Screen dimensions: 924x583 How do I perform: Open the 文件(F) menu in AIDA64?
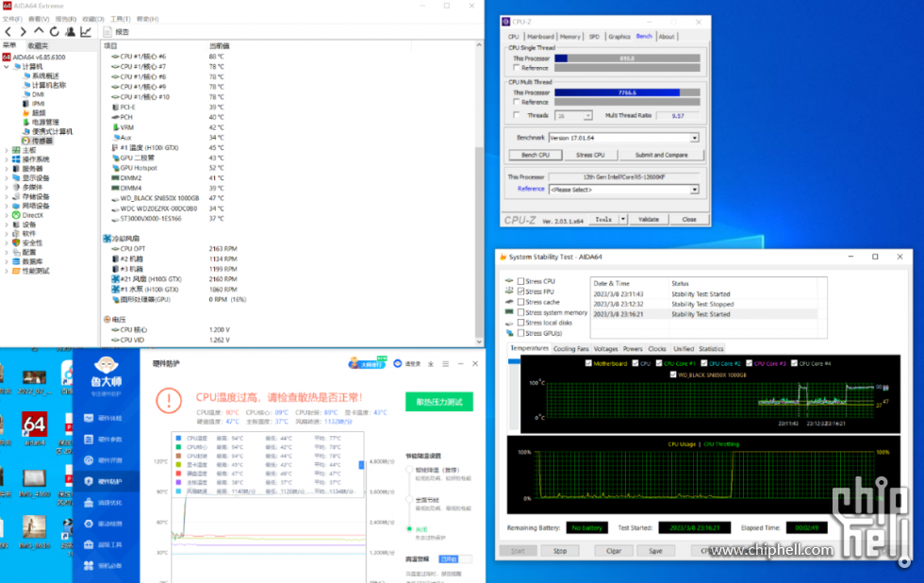coord(11,19)
